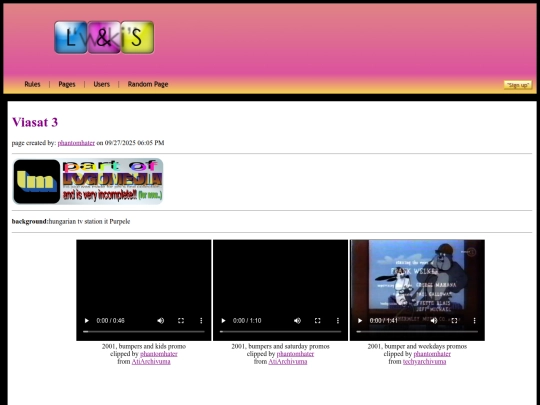Seek the 0:46 video progress bar
Image resolution: width=540 pixels, height=405 pixels.
pos(144,332)
